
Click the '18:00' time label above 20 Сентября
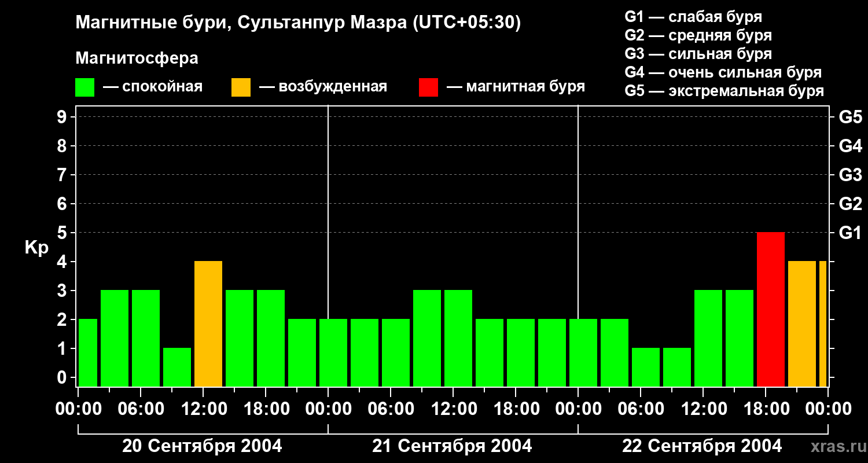[266, 409]
